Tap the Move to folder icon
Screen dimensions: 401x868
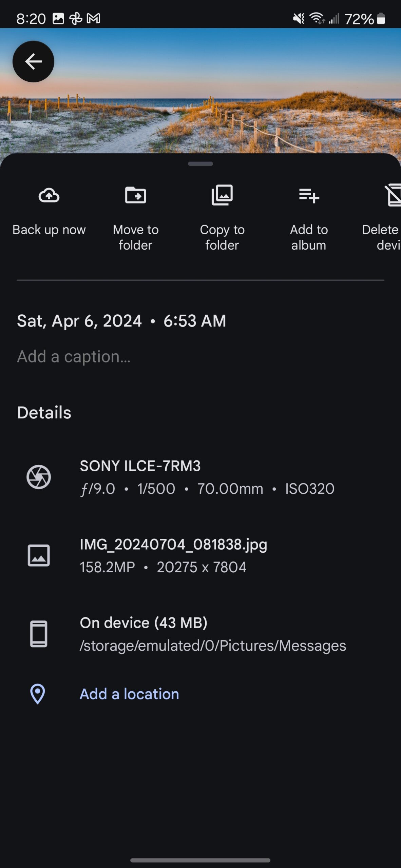(135, 195)
